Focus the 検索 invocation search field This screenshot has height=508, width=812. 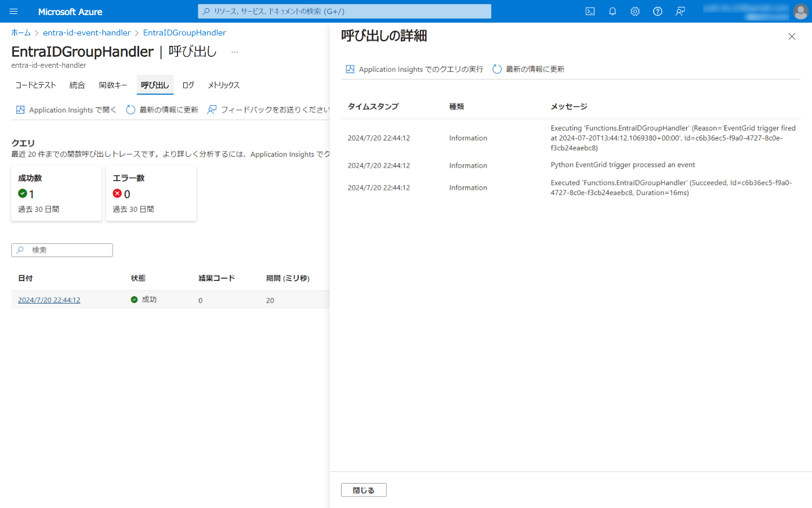(x=62, y=250)
